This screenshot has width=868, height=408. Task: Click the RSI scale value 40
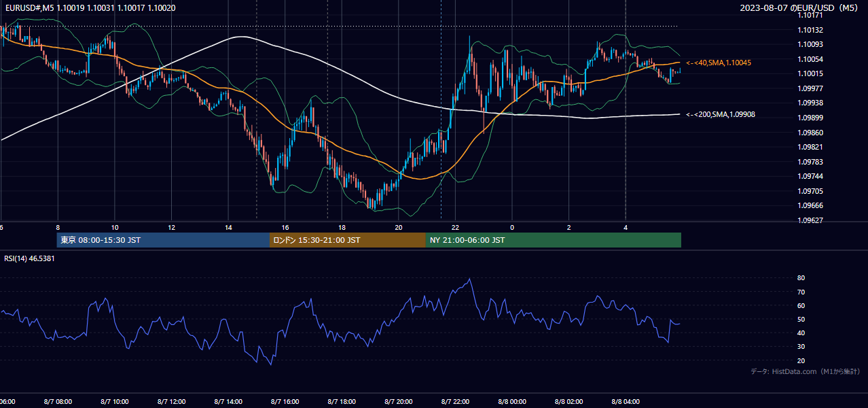[801, 333]
